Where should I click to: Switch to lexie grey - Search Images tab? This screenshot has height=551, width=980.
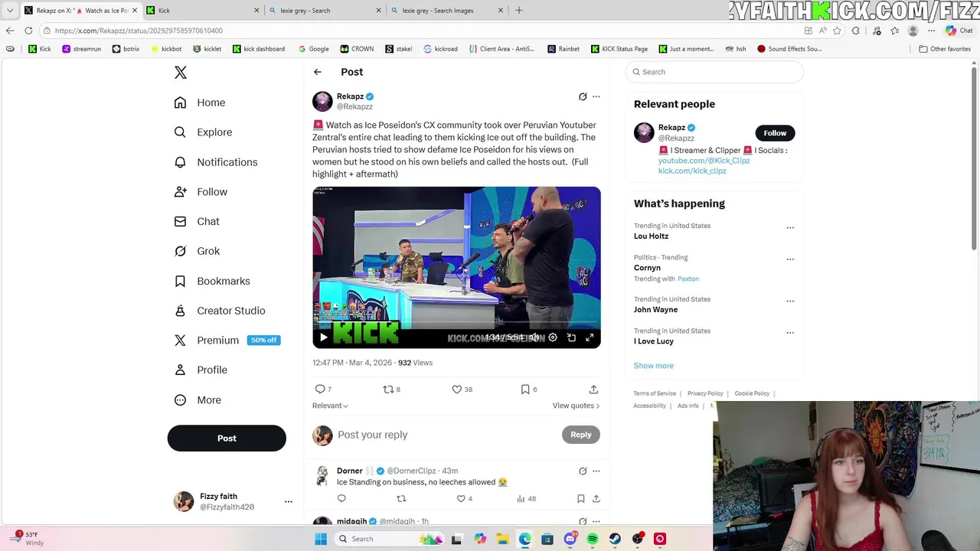coord(447,11)
